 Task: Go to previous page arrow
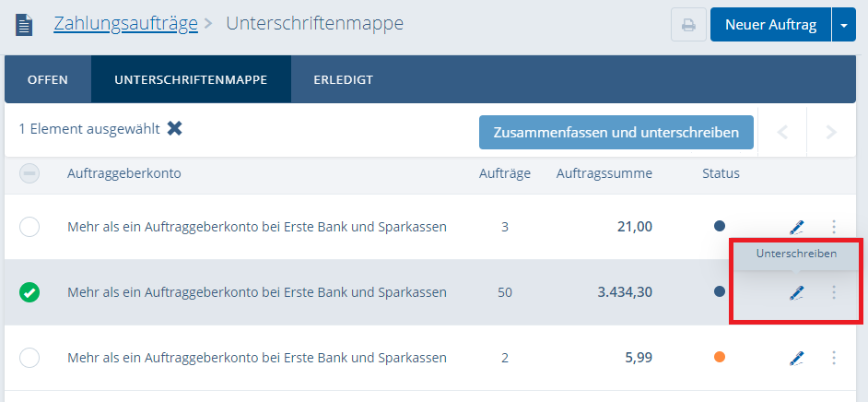[x=783, y=132]
